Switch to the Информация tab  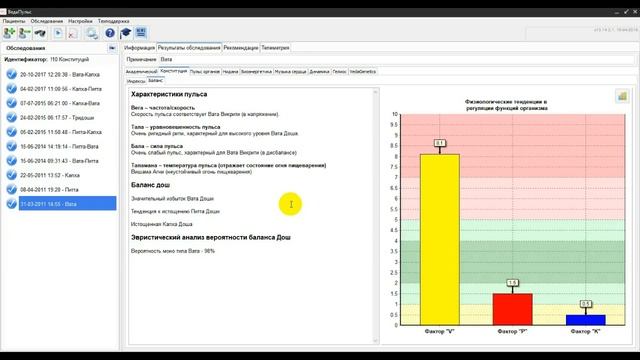click(x=140, y=48)
